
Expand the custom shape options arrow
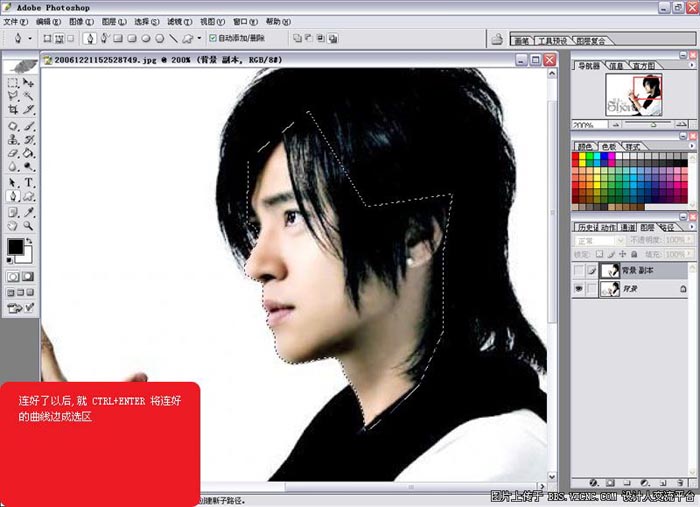199,38
